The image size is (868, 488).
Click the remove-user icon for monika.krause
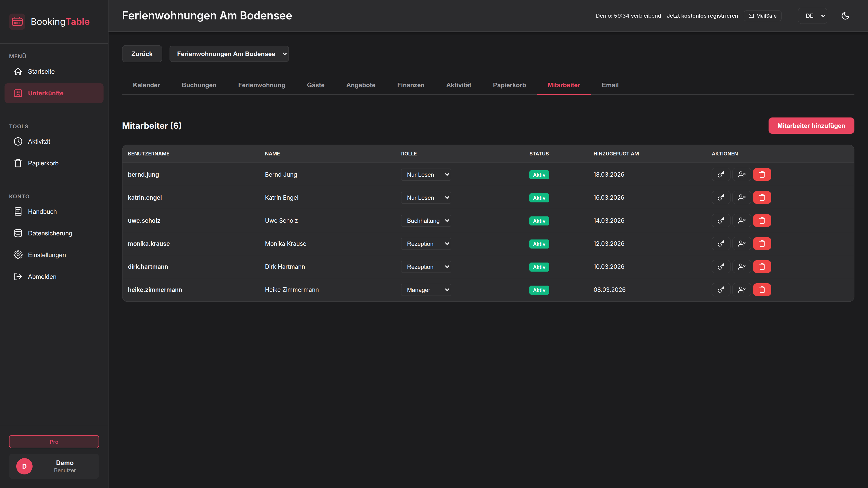click(x=742, y=244)
